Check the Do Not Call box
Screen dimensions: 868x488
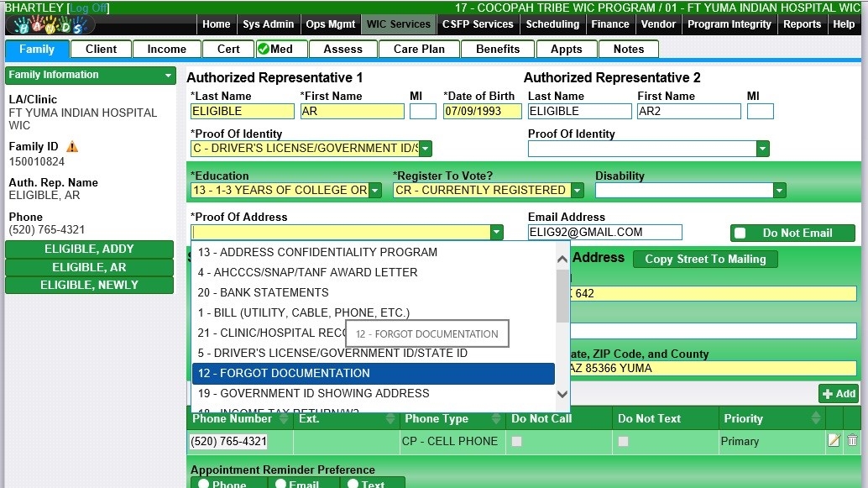click(516, 441)
